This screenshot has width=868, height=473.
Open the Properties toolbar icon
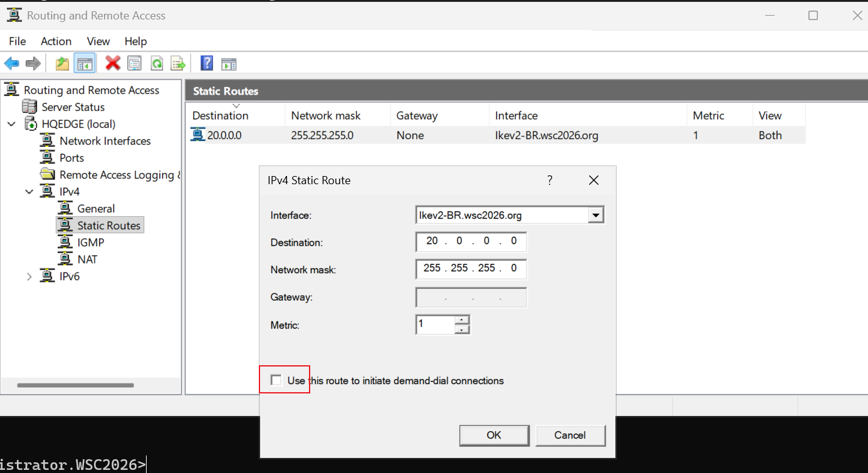coord(134,63)
